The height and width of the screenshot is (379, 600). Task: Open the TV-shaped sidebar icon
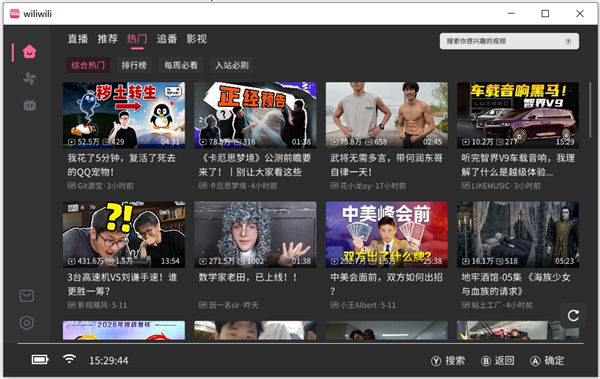pos(29,105)
